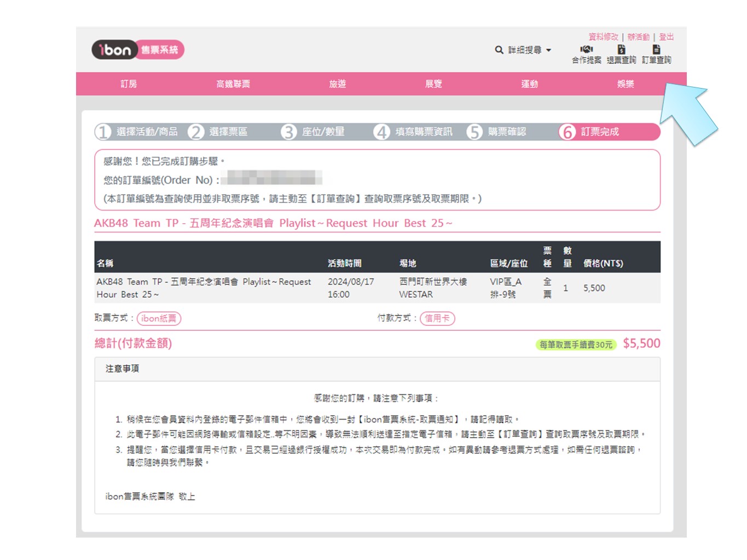Click the ibon紙票 pickup tag
The width and height of the screenshot is (747, 560).
point(159,318)
